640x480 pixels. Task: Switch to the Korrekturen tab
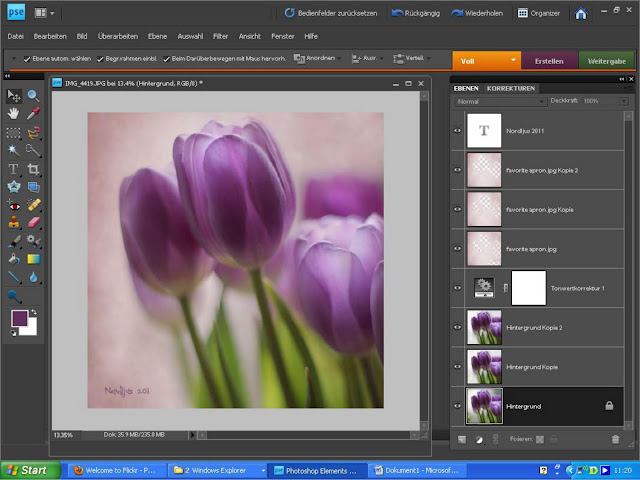(510, 89)
